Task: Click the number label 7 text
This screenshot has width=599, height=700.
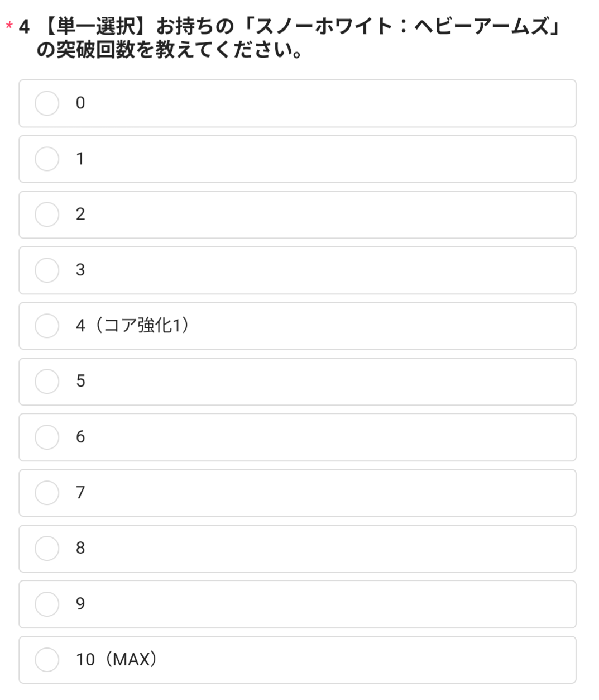Action: 80,493
